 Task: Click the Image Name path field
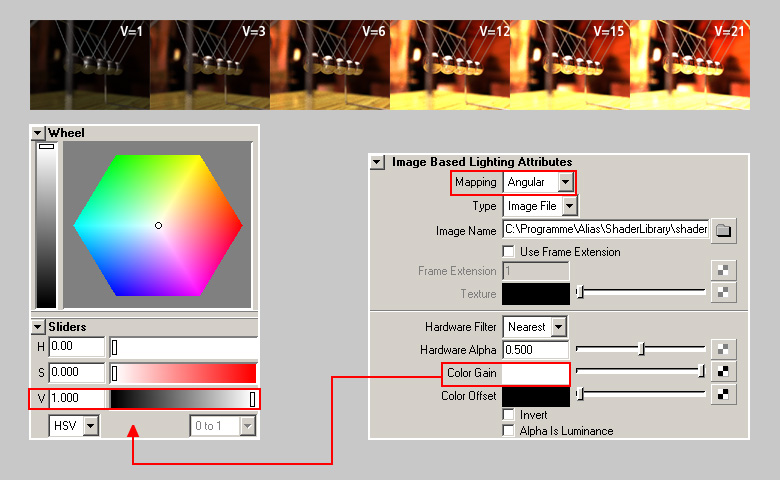coord(606,229)
